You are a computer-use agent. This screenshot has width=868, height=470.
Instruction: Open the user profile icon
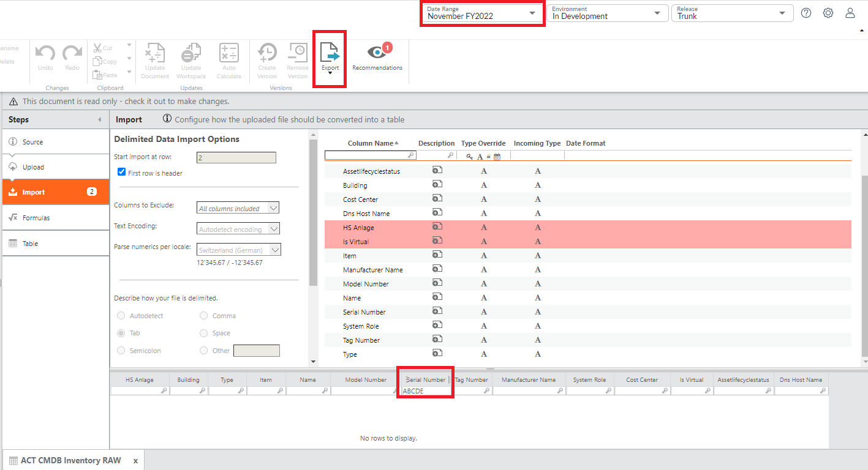coord(850,13)
